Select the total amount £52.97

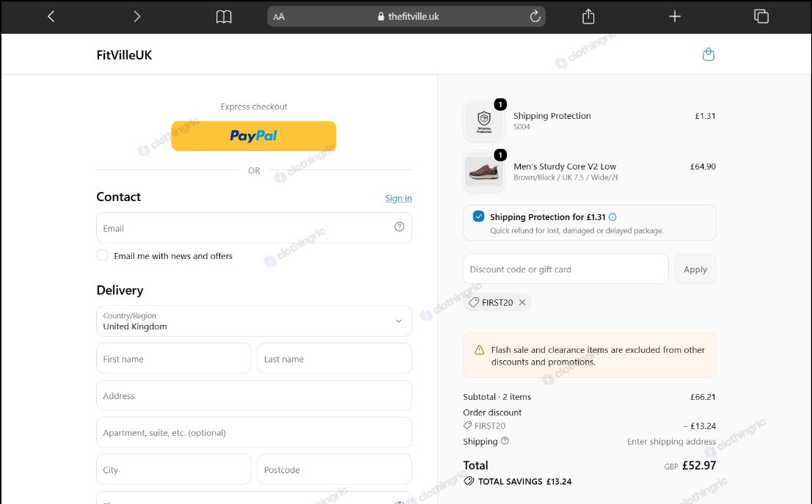coord(698,465)
